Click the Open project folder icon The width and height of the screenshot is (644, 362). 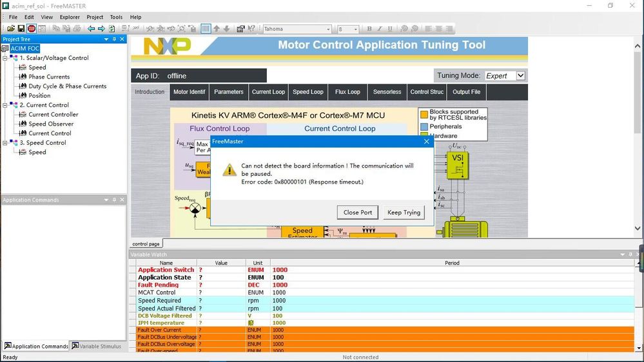tap(11, 29)
